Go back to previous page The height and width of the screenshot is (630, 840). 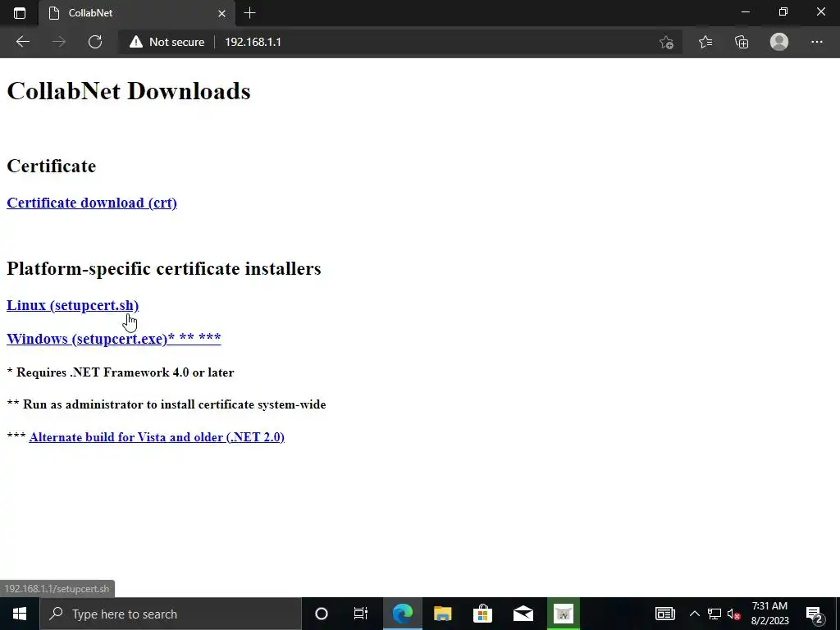(x=22, y=42)
